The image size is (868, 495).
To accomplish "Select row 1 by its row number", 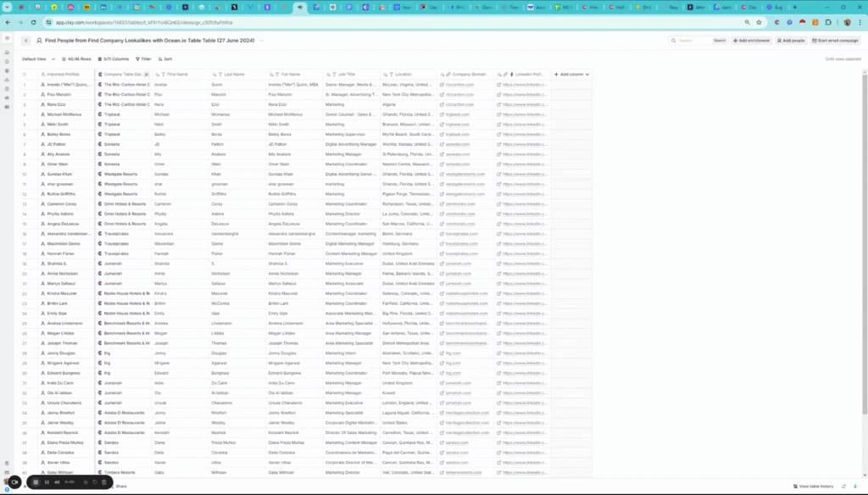I will click(x=25, y=85).
